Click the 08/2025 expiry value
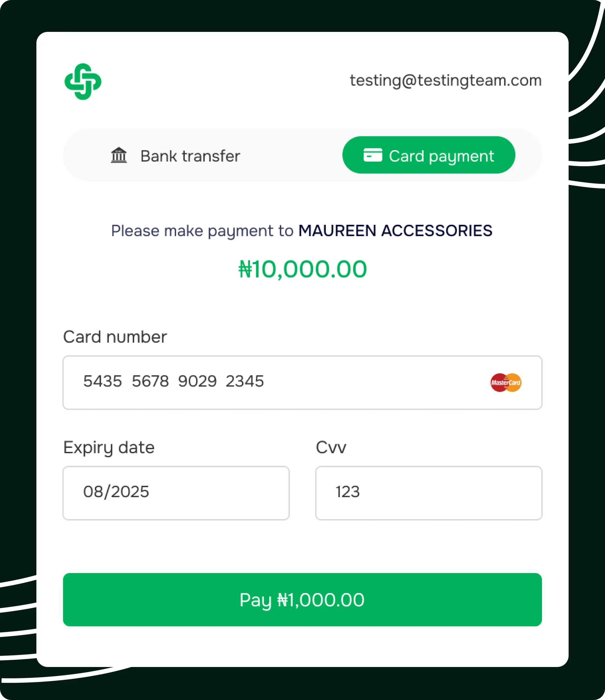605x700 pixels. (116, 492)
